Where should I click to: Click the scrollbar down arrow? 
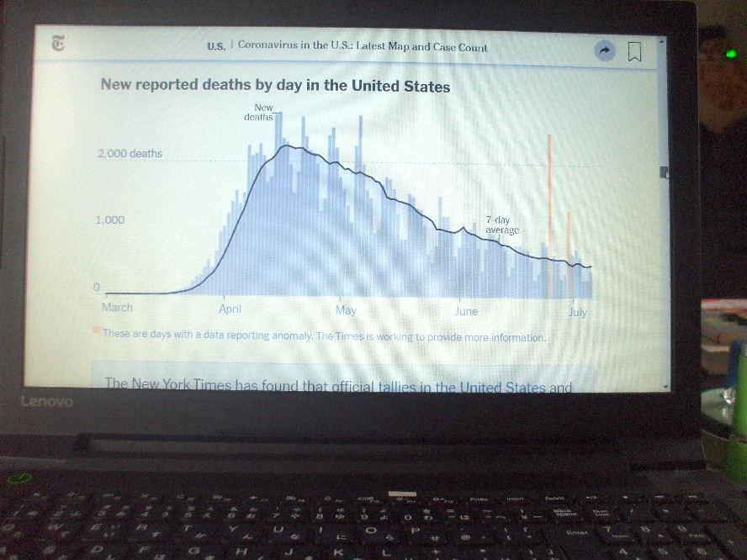(x=665, y=387)
